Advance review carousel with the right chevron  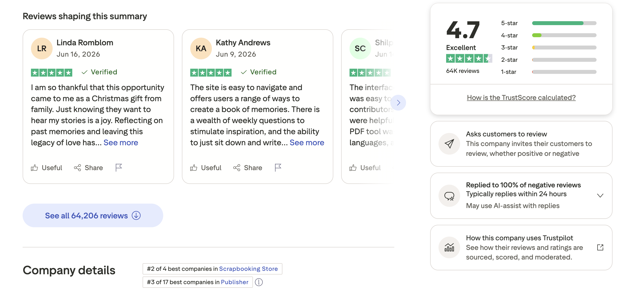click(398, 102)
